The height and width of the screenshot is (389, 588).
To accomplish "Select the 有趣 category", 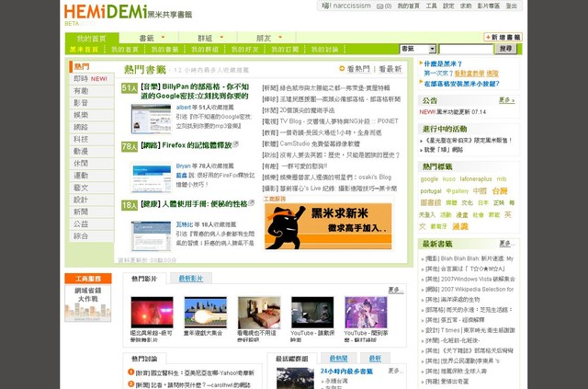I will point(92,90).
